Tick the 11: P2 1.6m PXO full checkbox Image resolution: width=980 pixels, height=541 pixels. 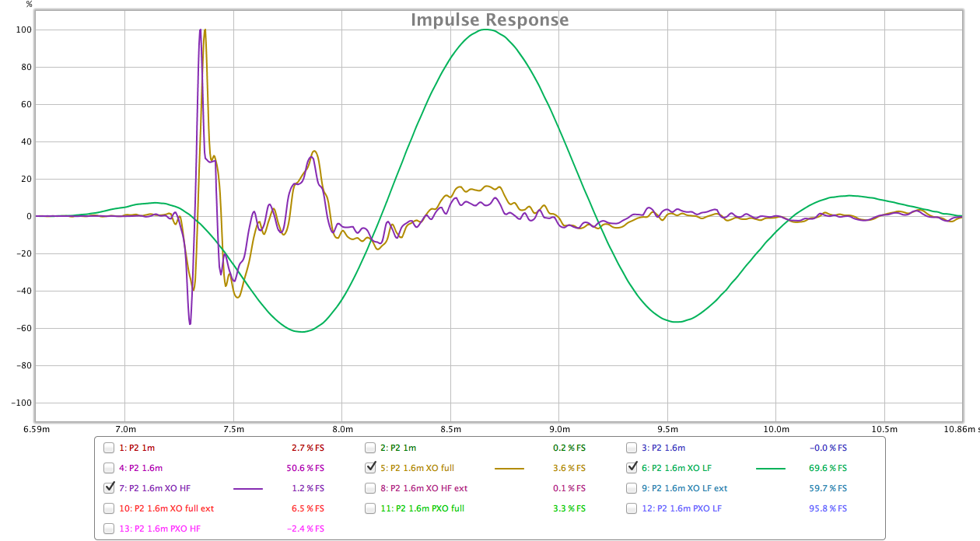tap(370, 508)
